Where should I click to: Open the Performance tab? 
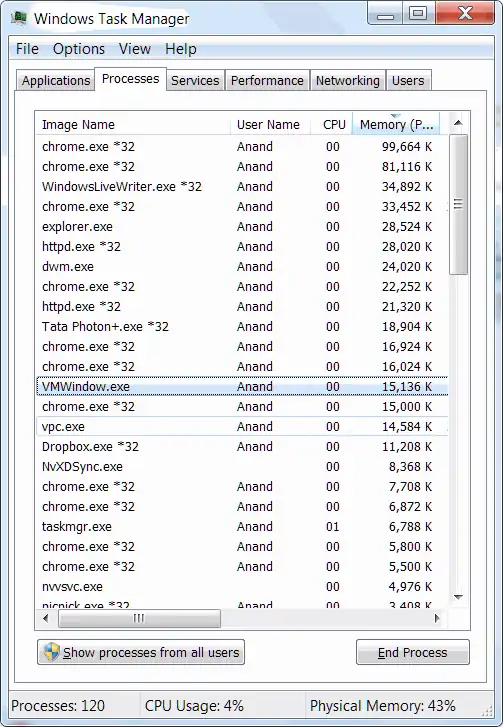click(267, 81)
